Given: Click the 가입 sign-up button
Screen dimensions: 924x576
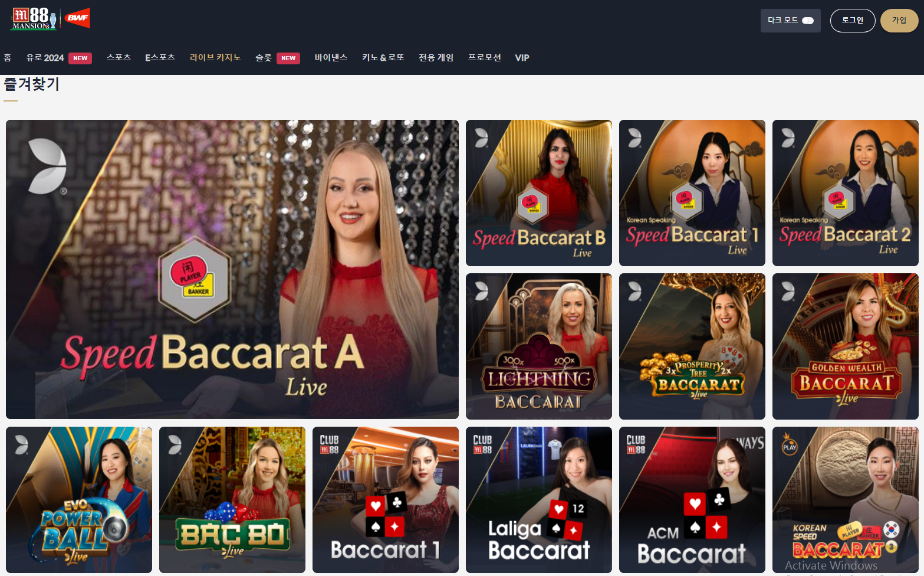Looking at the screenshot, I should click(x=899, y=21).
